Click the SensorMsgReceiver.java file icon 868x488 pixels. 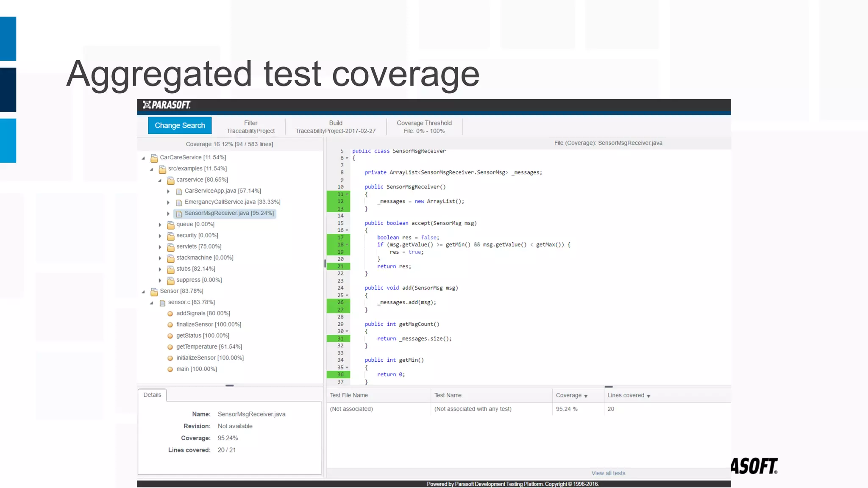click(179, 213)
